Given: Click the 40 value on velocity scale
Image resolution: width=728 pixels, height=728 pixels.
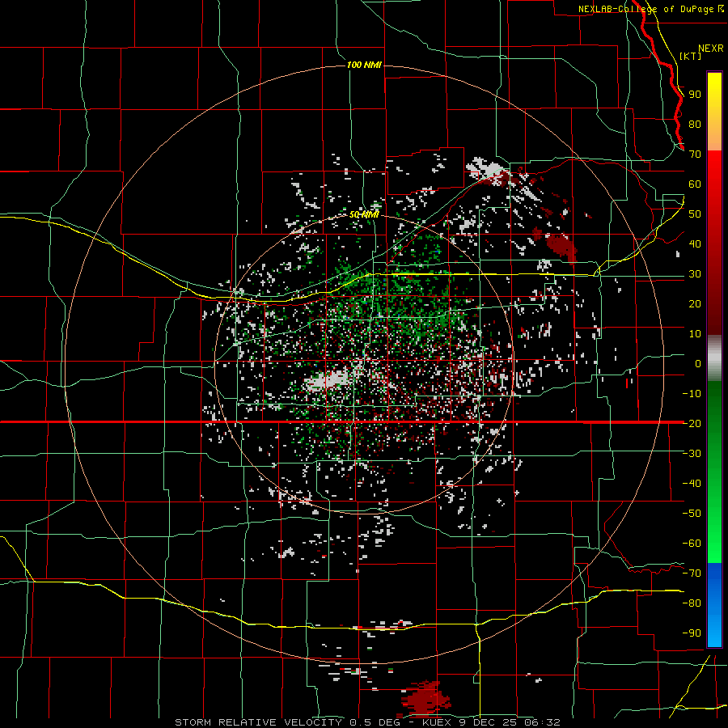Looking at the screenshot, I should click(x=695, y=243).
